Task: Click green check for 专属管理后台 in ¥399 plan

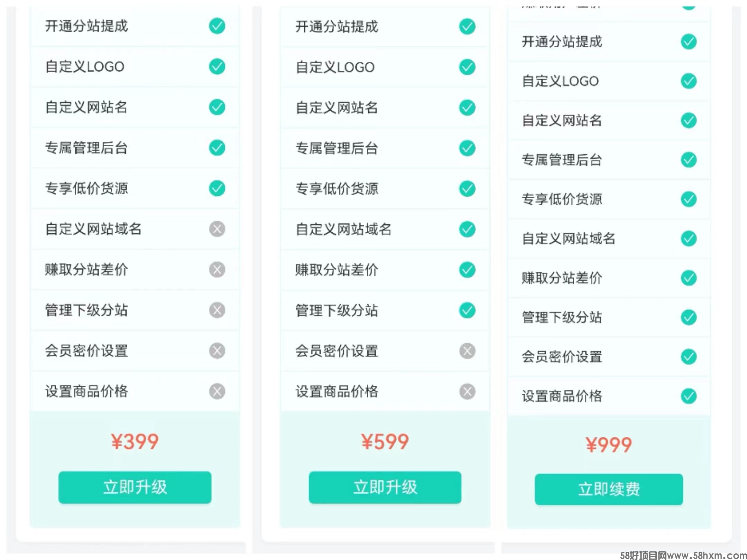Action: coord(217,148)
